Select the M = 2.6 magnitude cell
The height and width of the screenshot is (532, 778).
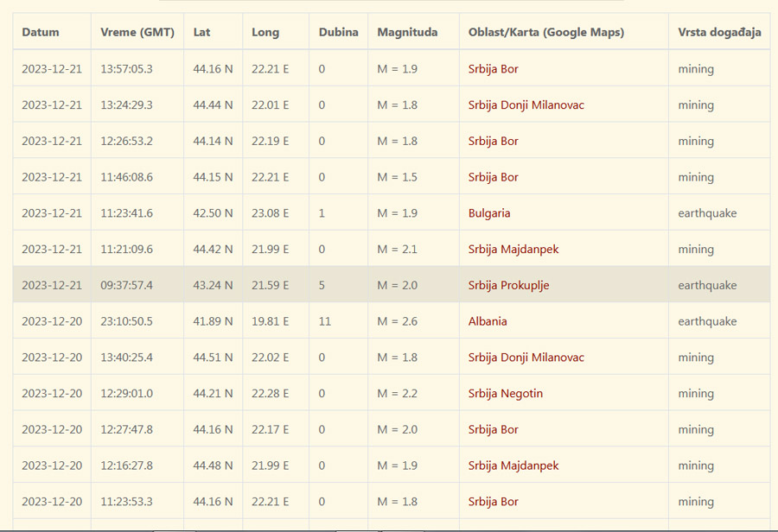pos(397,321)
